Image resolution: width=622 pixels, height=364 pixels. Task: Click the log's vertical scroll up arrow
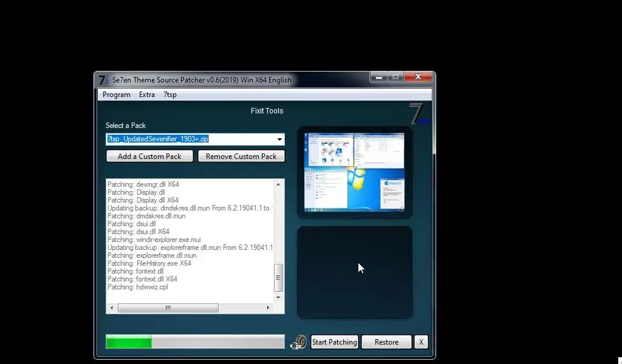point(278,184)
